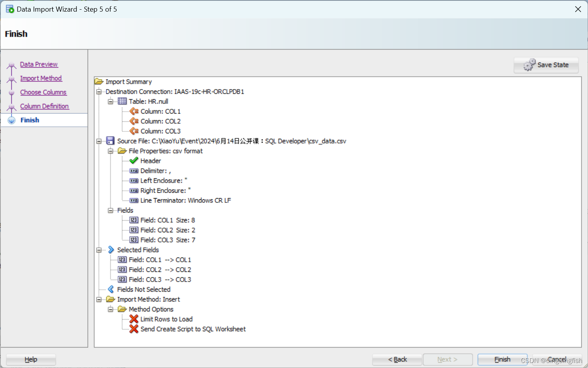
Task: Collapse the Import Method: Insert node
Action: coord(99,299)
